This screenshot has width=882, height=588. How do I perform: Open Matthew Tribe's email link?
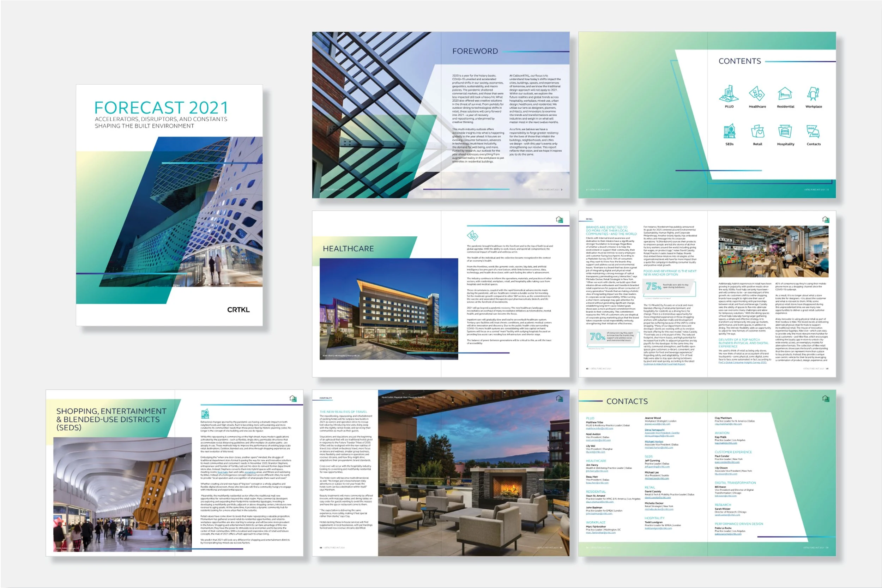point(599,428)
